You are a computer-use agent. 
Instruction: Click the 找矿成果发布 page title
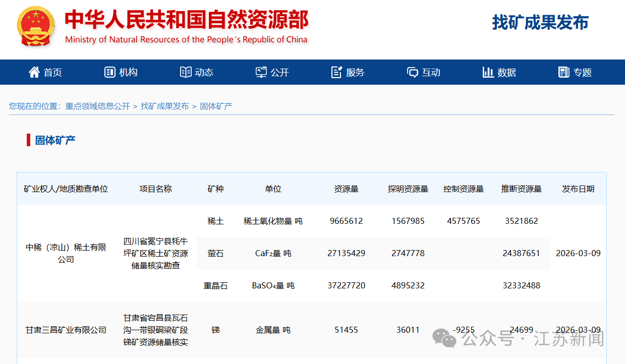coord(540,23)
